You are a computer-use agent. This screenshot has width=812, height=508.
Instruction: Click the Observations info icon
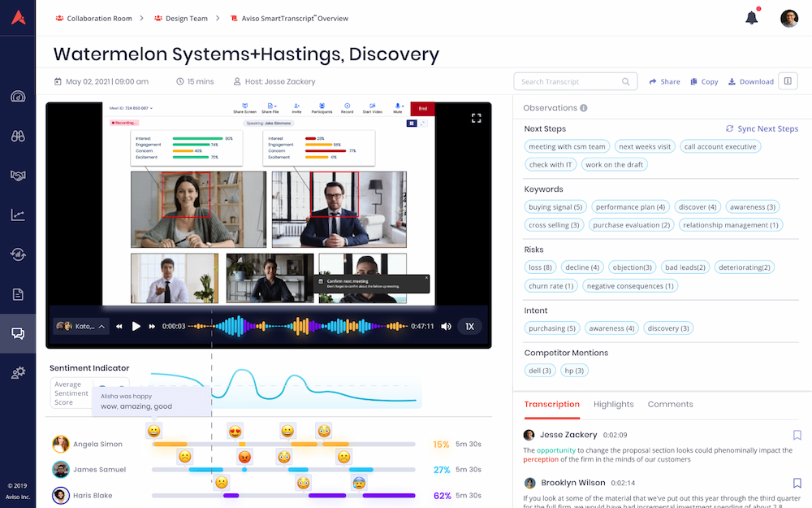click(x=584, y=108)
